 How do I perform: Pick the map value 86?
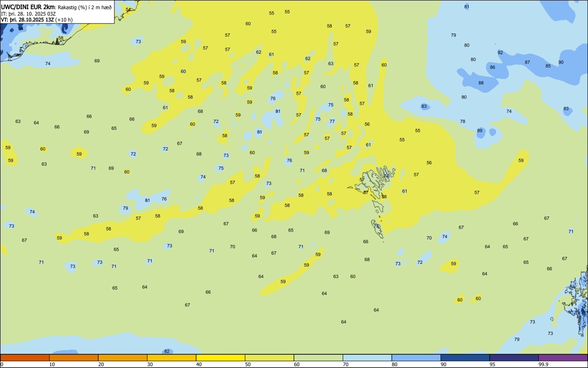click(x=492, y=67)
